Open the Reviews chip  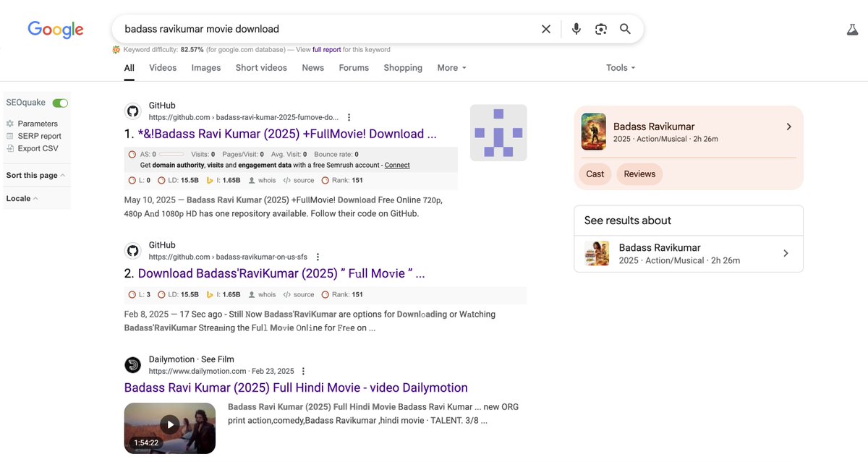pyautogui.click(x=639, y=174)
